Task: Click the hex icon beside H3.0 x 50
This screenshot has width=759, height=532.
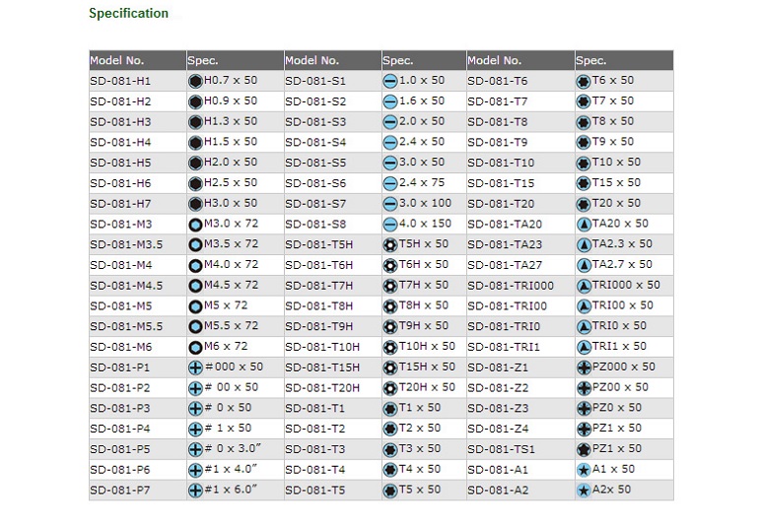Action: point(195,204)
